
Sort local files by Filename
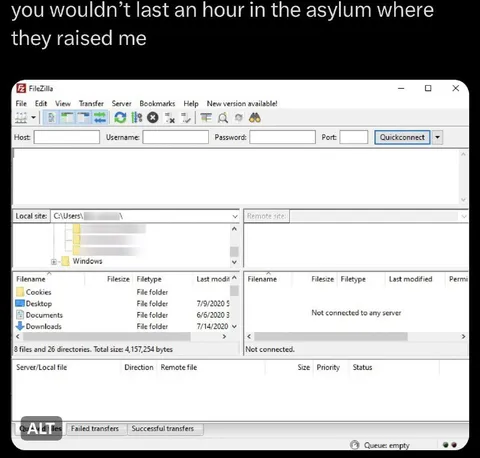tap(31, 279)
